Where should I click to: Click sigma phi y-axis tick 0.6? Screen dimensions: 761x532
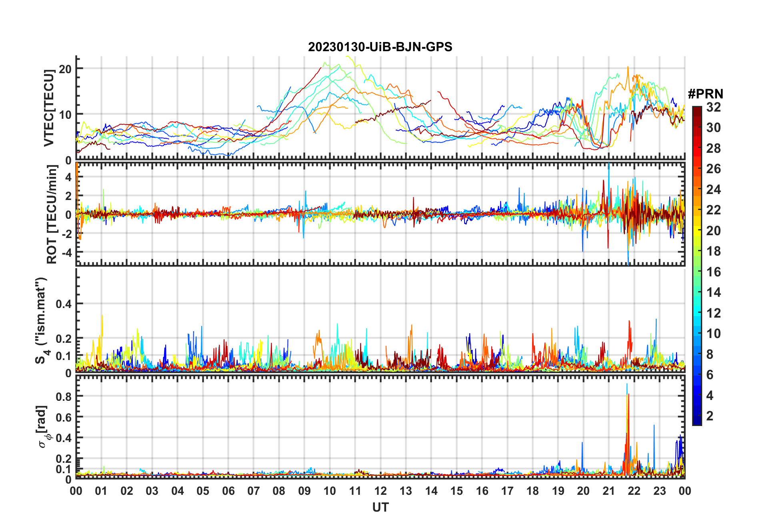coord(64,417)
